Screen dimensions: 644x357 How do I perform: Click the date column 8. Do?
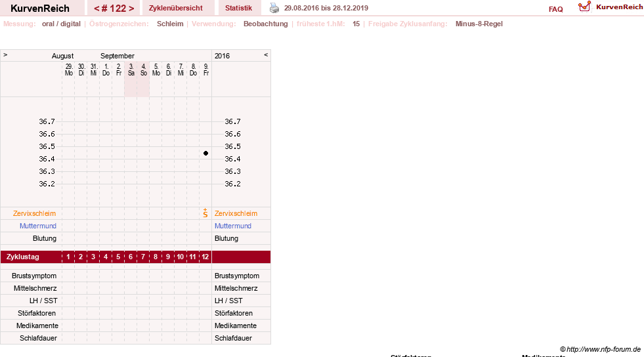pos(194,70)
